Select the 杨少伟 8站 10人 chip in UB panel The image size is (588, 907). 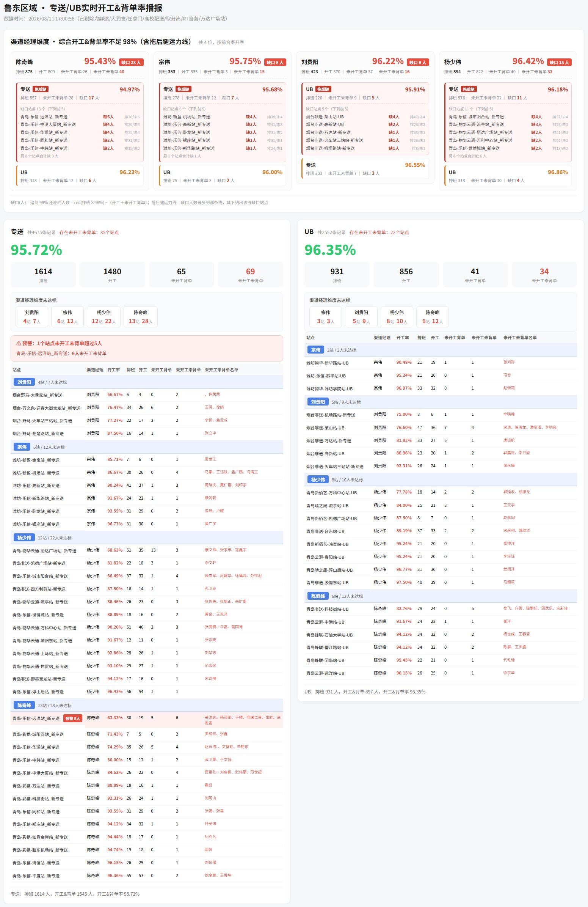point(397,317)
